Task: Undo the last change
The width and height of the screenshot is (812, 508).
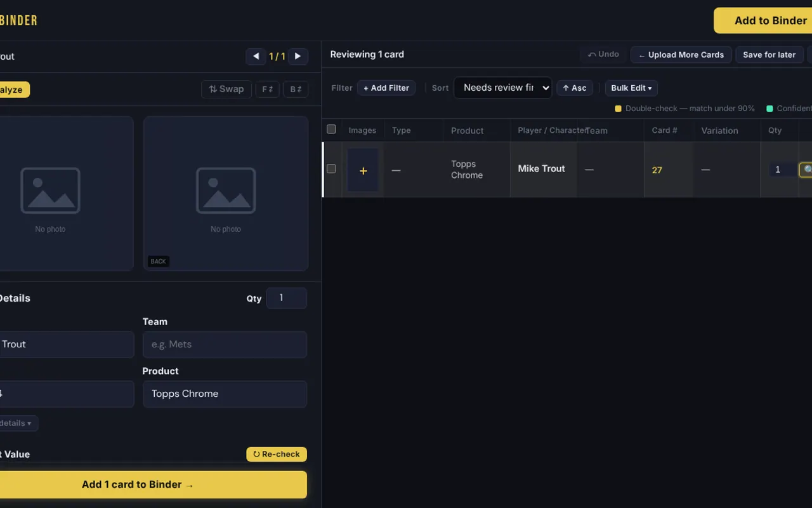Action: [603, 55]
